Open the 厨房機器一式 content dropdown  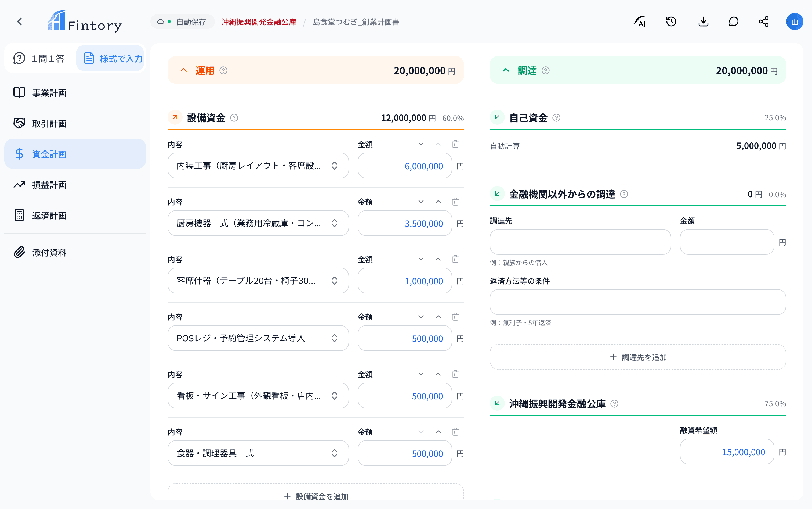pos(258,223)
